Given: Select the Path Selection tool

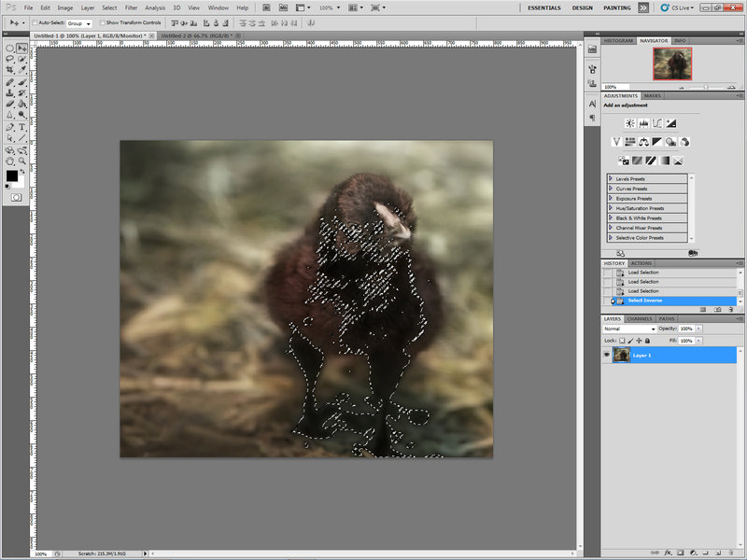Looking at the screenshot, I should pyautogui.click(x=9, y=138).
